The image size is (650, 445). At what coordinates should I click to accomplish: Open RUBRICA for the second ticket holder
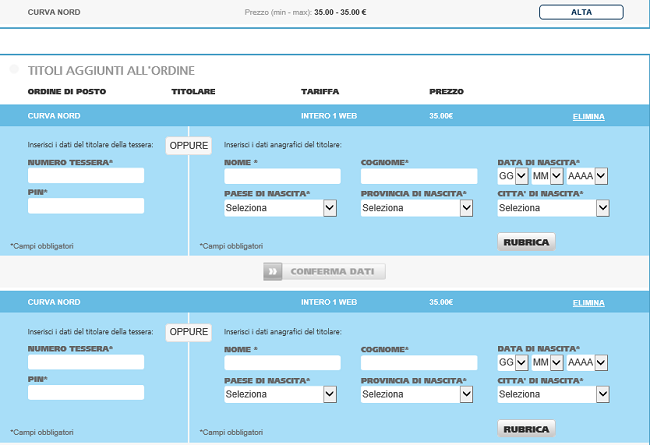[526, 429]
